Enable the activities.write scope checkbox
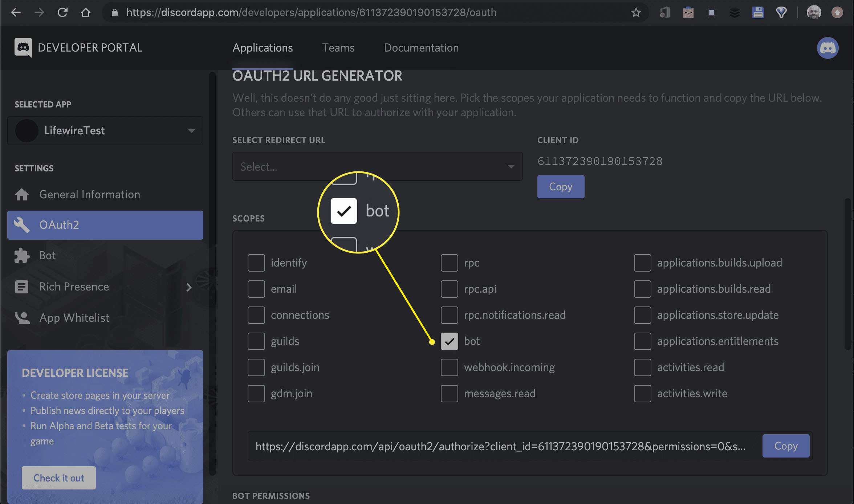854x504 pixels. [x=643, y=394]
